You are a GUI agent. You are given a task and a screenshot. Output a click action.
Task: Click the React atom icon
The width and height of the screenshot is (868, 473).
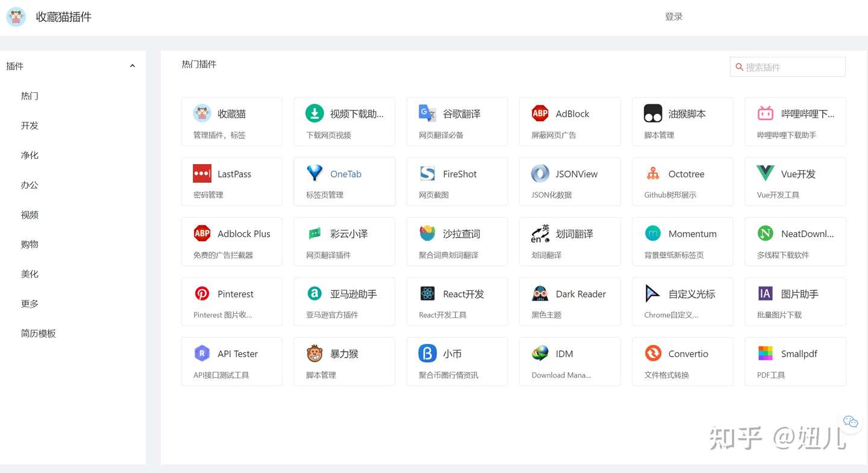click(427, 293)
